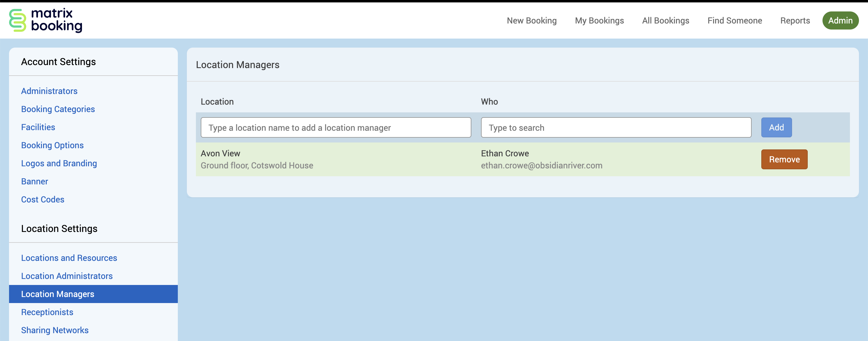The image size is (868, 341).
Task: Open Booking Options link
Action: click(52, 145)
